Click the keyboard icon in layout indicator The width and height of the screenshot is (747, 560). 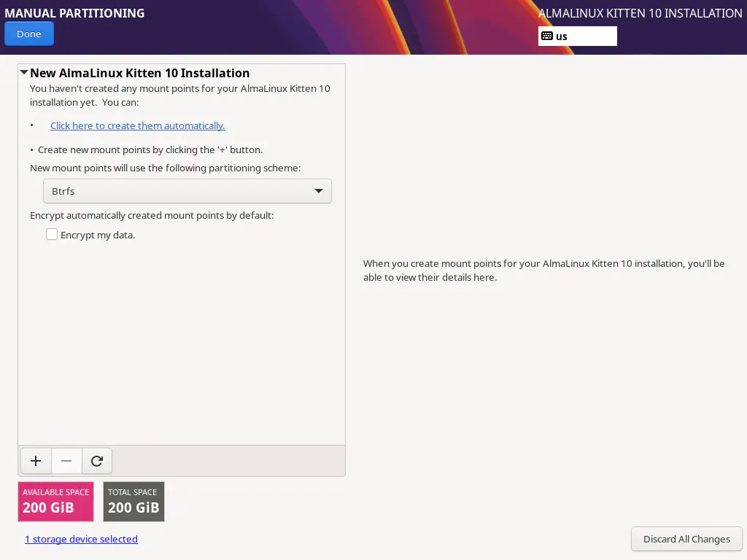click(x=547, y=36)
